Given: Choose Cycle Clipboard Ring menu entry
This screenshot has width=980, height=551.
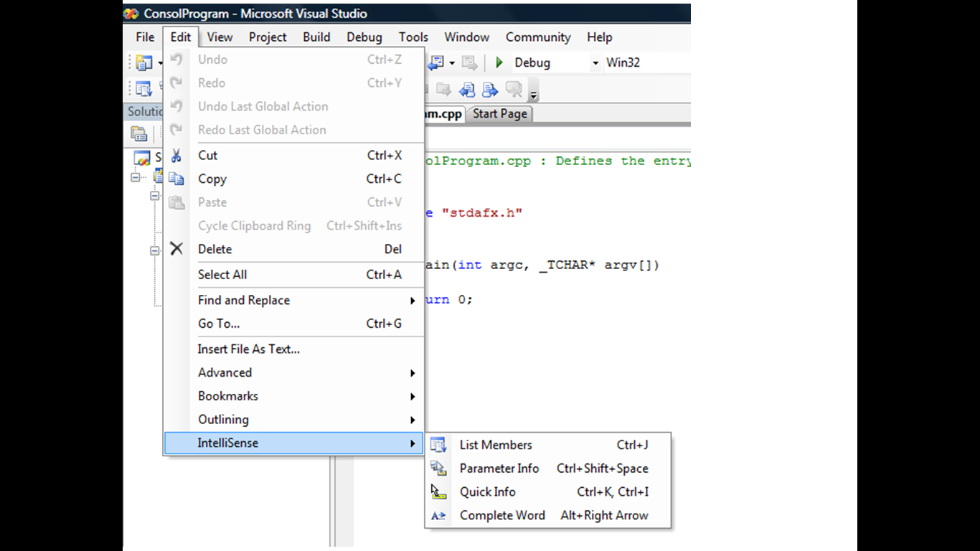Looking at the screenshot, I should coord(294,226).
